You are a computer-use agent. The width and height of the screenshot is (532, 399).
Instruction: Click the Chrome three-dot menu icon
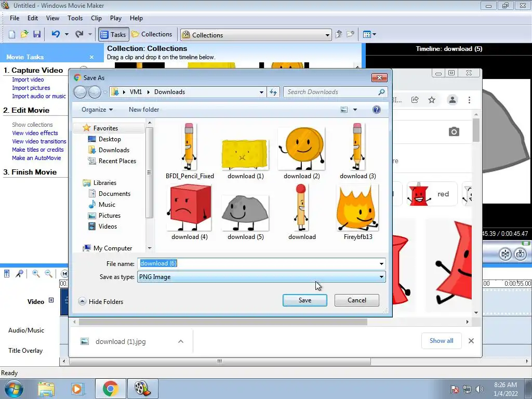coord(469,100)
